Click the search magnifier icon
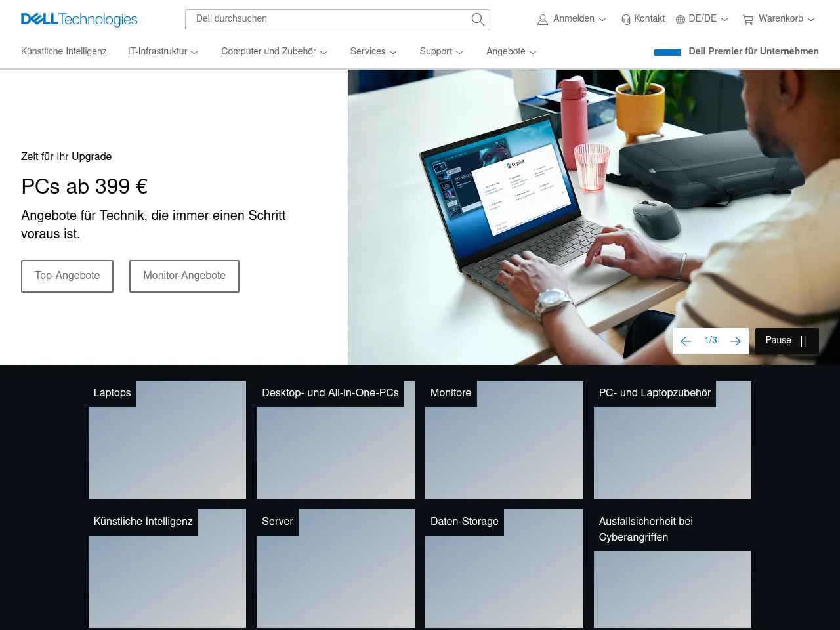 (x=478, y=19)
